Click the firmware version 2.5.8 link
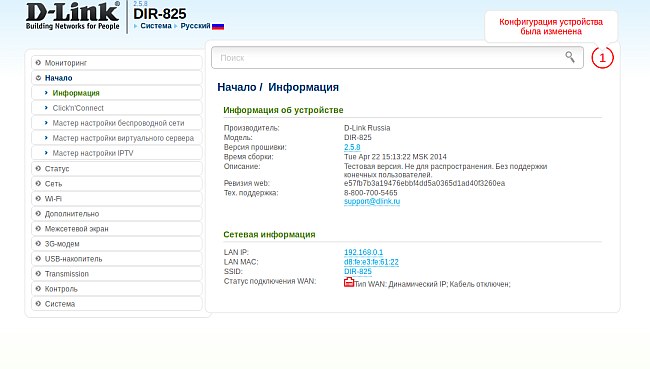The width and height of the screenshot is (650, 369). 352,147
